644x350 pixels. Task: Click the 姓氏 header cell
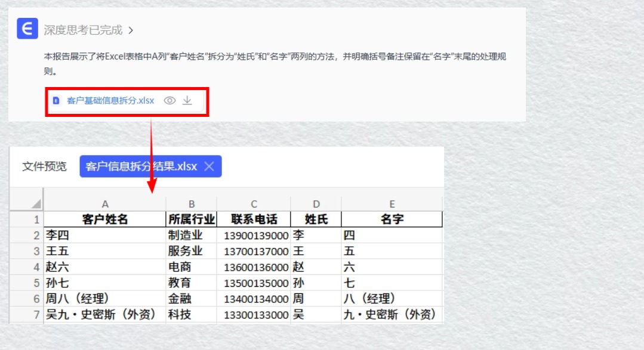(x=315, y=219)
